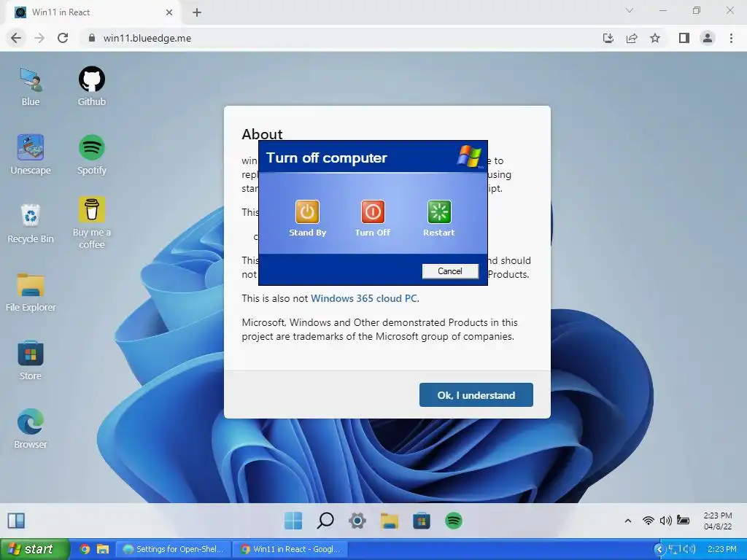
Task: Reload the page in Chrome
Action: point(63,38)
